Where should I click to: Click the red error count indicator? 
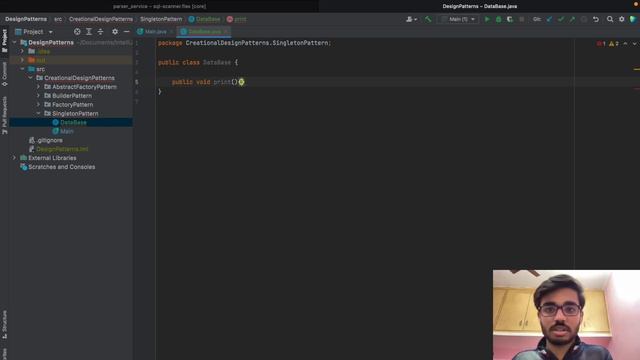pyautogui.click(x=601, y=44)
